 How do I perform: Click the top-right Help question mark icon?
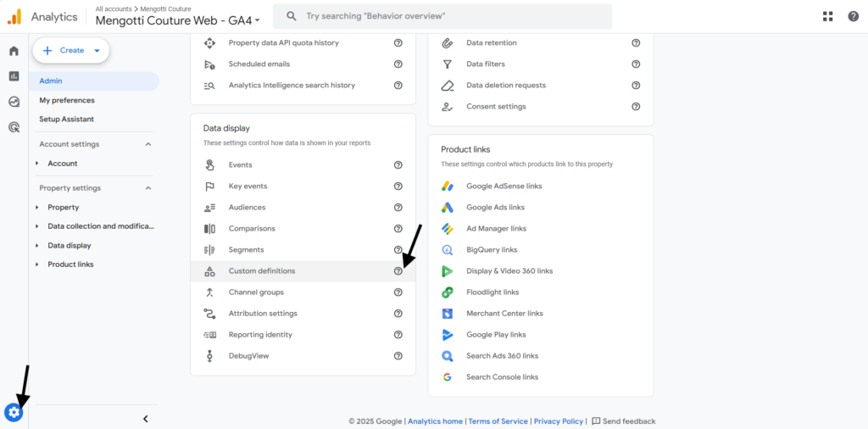click(x=853, y=16)
